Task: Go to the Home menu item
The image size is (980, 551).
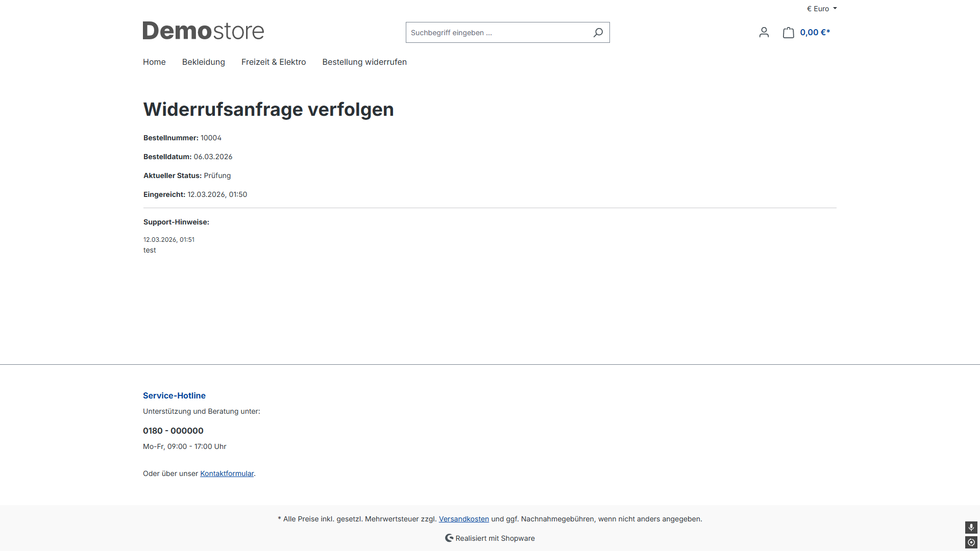Action: 154,62
